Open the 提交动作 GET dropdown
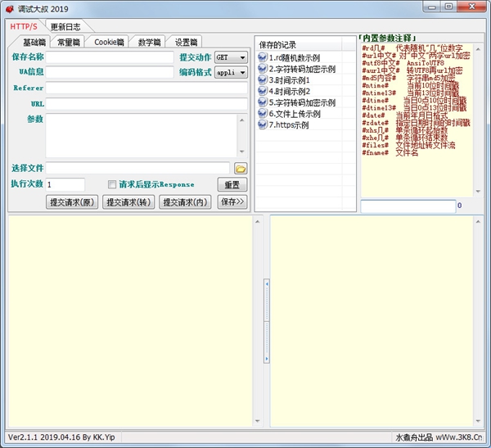Screen dimensions: 491x448 click(231, 57)
